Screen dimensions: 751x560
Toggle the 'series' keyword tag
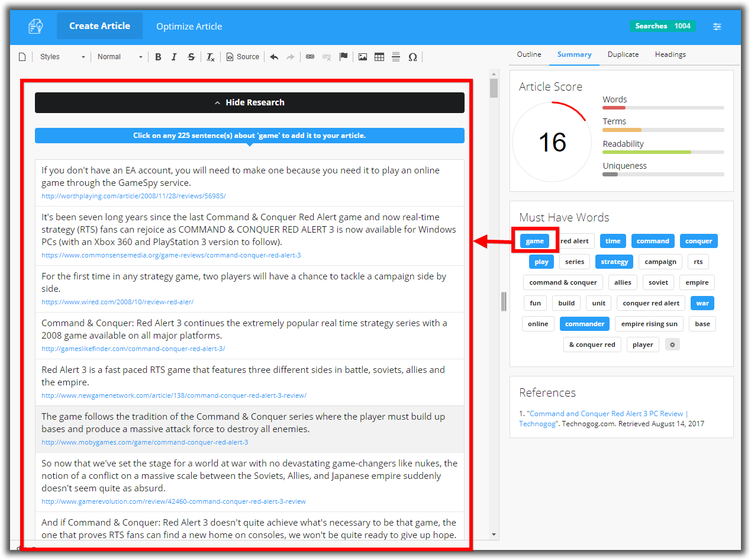click(575, 262)
